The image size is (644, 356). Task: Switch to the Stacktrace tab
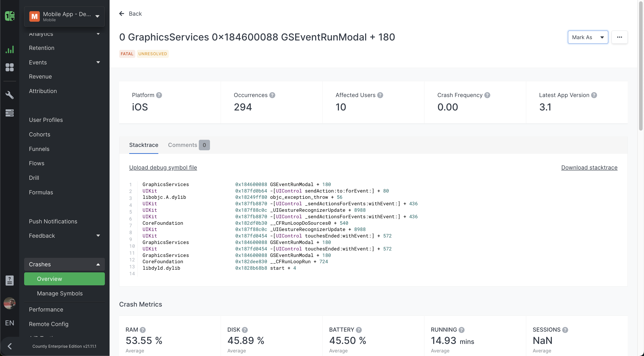click(x=144, y=145)
